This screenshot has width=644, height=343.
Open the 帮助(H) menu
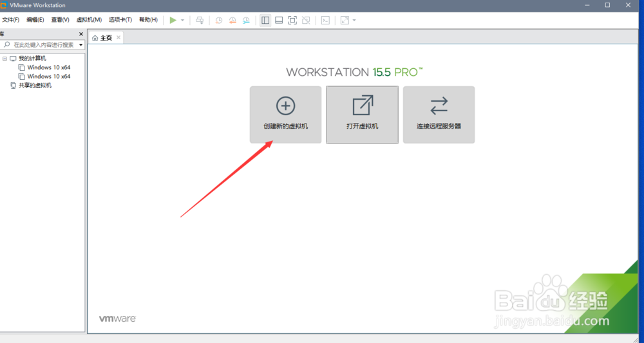(x=148, y=20)
